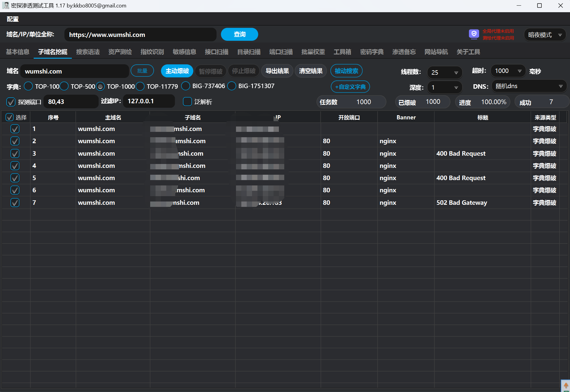The image size is (570, 392).
Task: Toggle the 探测端口 checkbox
Action: 11,102
